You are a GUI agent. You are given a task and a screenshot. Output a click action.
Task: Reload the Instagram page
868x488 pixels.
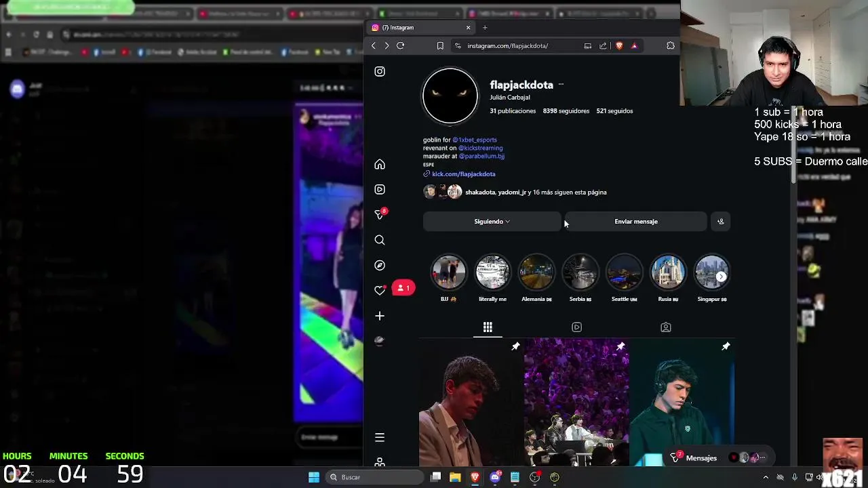point(400,45)
